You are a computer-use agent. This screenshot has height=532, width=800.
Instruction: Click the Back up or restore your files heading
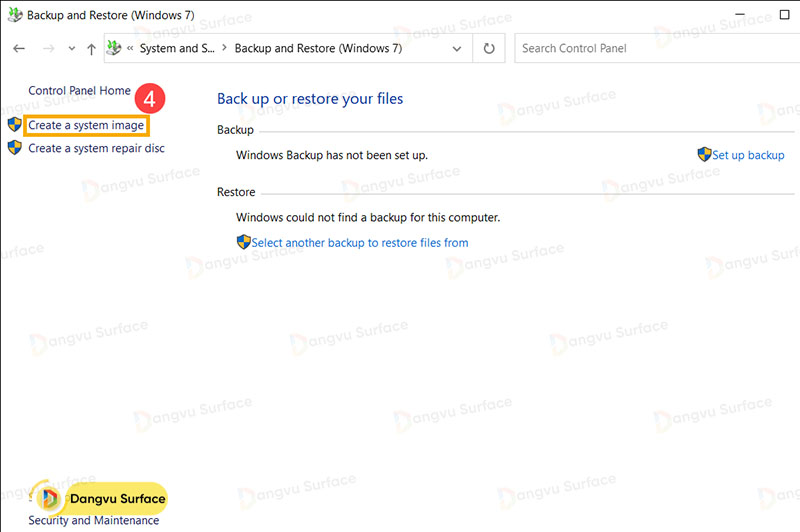310,98
